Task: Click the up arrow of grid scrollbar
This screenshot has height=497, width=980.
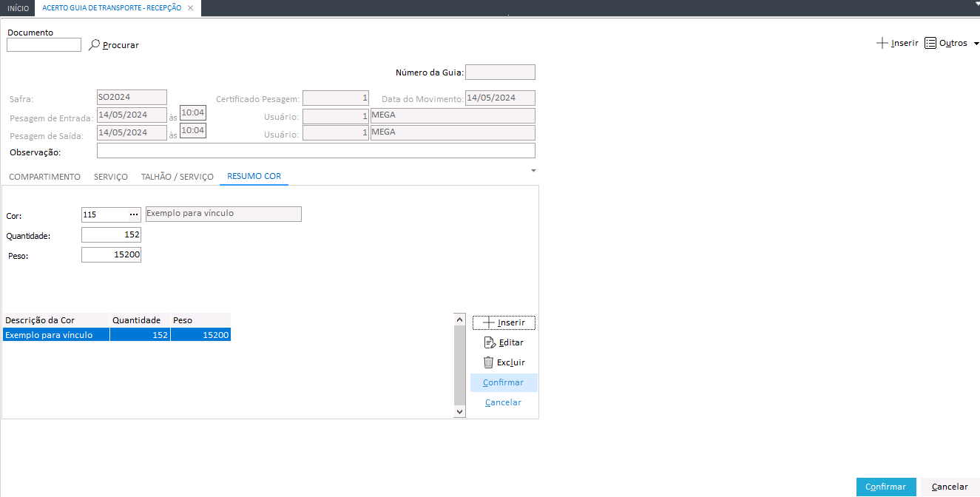Action: coord(459,319)
